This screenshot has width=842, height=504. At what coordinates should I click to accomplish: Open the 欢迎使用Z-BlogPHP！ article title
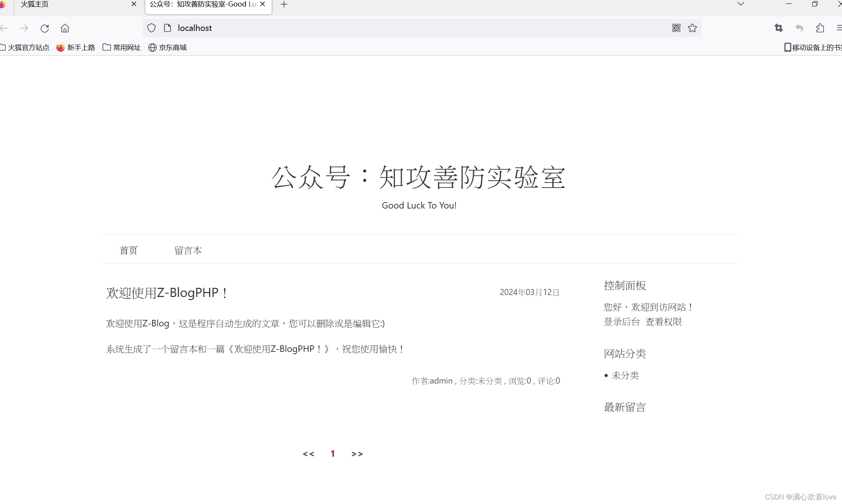tap(167, 293)
